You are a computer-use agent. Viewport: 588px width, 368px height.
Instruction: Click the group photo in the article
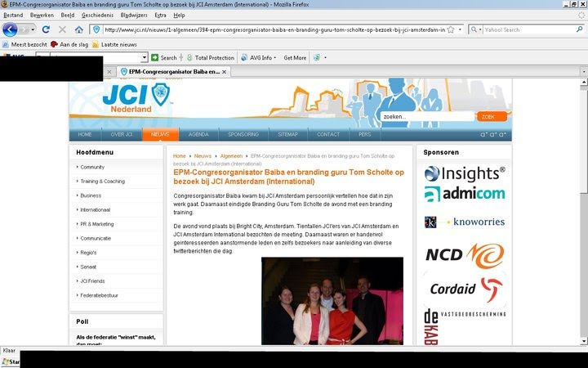(x=332, y=301)
